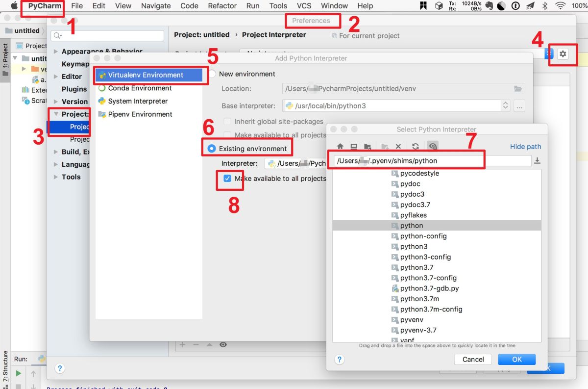
Task: Click help icon in Select Python Interpreter dialog
Action: coord(339,360)
